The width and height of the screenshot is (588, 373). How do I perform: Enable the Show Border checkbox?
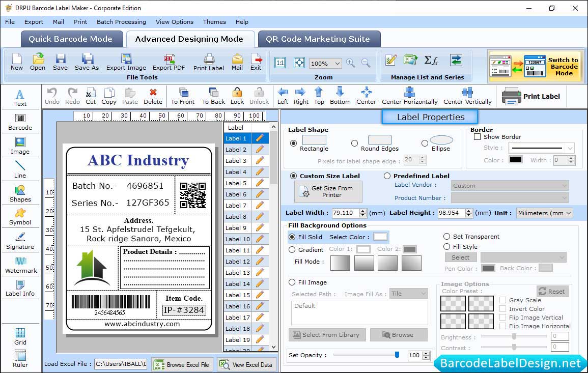(x=477, y=137)
